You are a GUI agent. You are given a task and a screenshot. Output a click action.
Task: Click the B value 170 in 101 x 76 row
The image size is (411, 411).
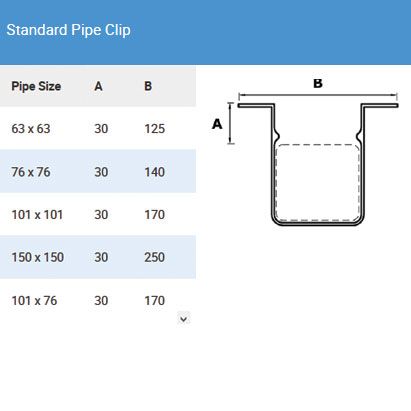[x=154, y=301]
